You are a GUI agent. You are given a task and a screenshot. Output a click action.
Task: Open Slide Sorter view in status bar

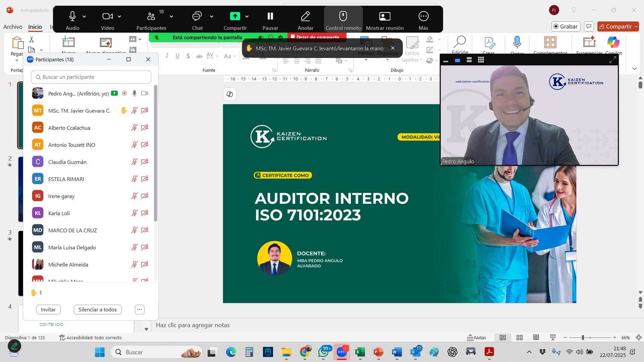(519, 338)
